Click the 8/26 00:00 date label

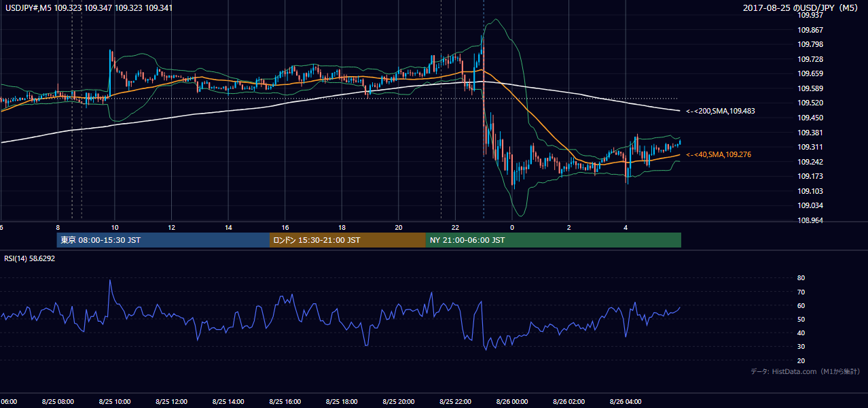pos(512,401)
